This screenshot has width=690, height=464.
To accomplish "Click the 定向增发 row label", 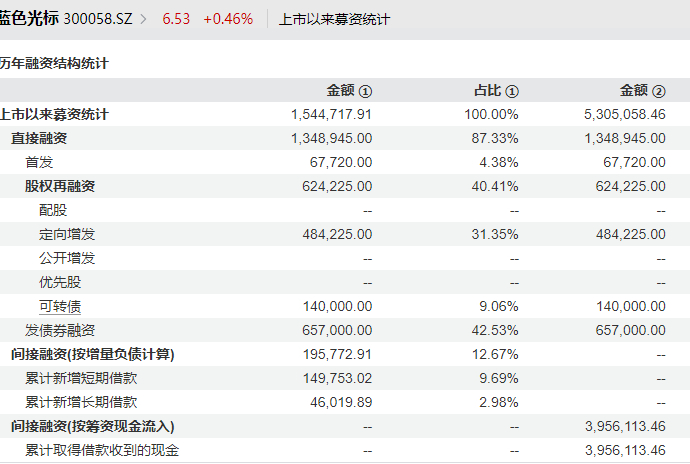I will click(x=67, y=234).
